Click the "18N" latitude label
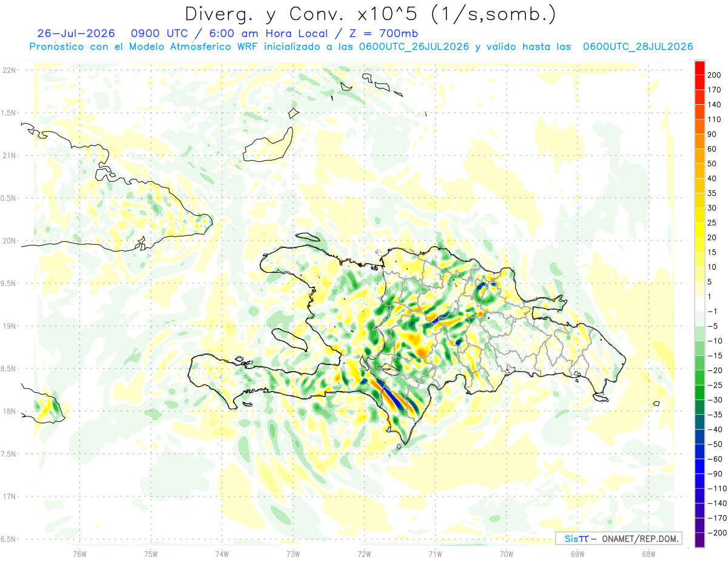The image size is (728, 562). point(10,412)
